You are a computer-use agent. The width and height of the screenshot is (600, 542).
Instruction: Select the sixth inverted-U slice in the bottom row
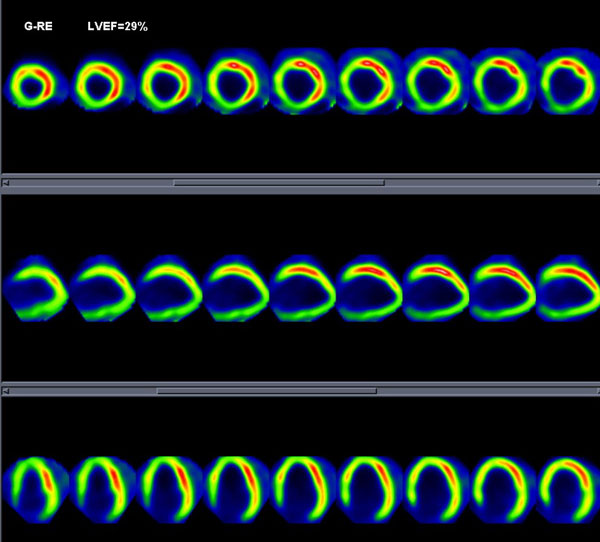click(x=369, y=490)
